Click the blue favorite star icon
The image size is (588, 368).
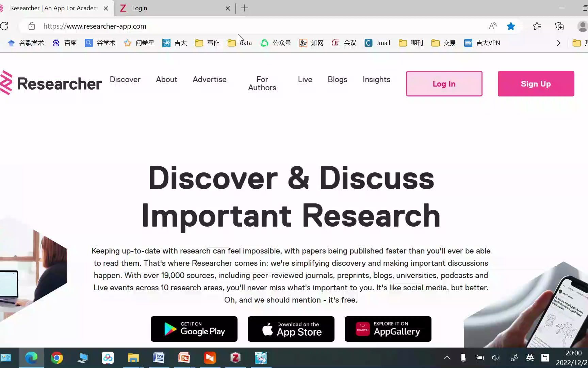pos(511,26)
